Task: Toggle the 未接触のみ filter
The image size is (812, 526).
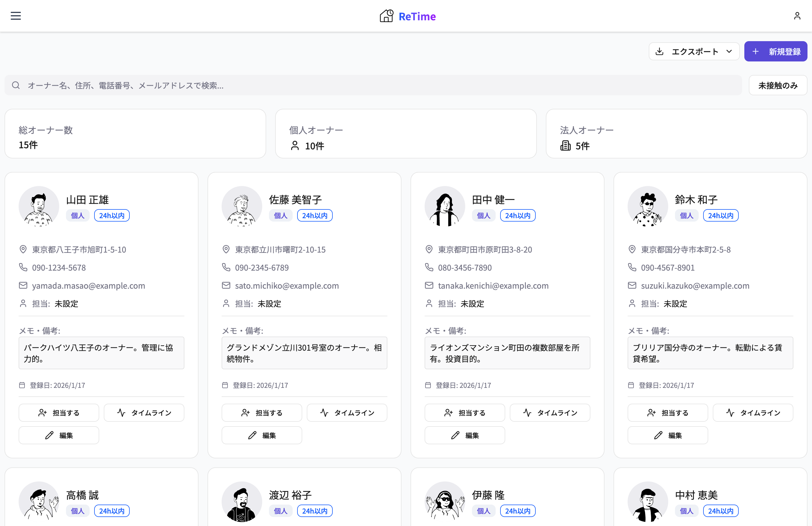Action: (778, 85)
